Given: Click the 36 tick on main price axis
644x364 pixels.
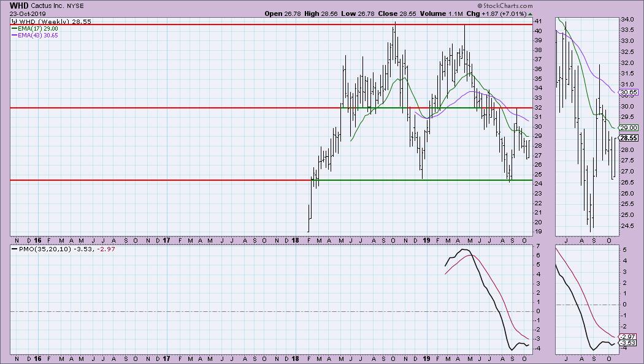Looking at the screenshot, I should click(538, 69).
